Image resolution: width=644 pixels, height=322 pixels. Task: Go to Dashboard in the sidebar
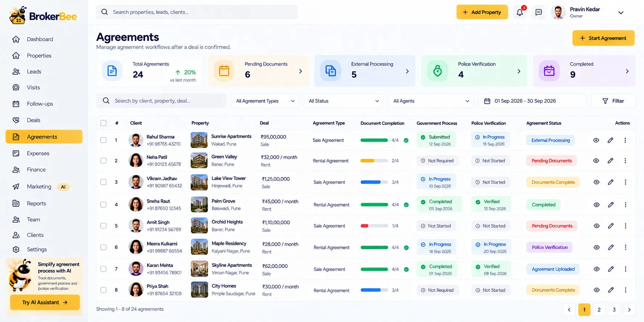pyautogui.click(x=40, y=39)
